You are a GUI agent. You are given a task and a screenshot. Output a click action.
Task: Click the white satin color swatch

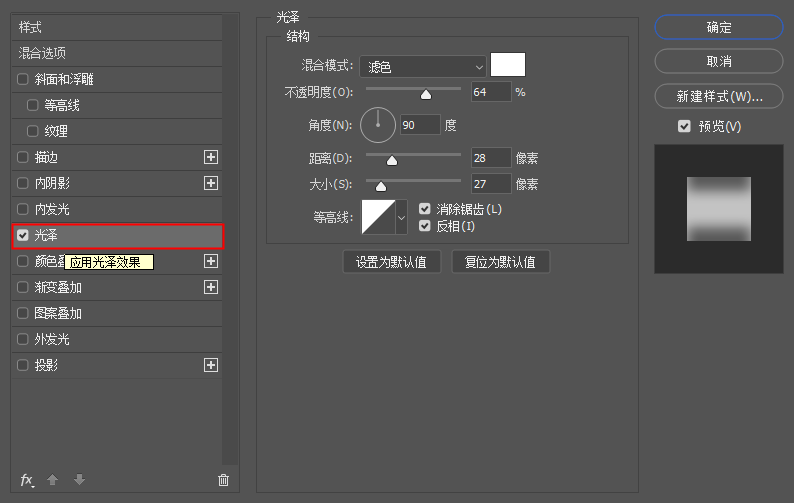point(508,65)
